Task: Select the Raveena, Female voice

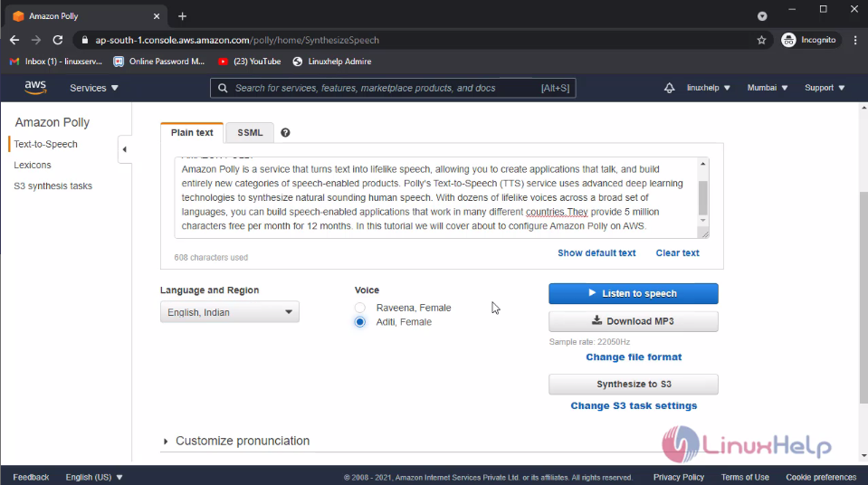Action: (x=360, y=308)
